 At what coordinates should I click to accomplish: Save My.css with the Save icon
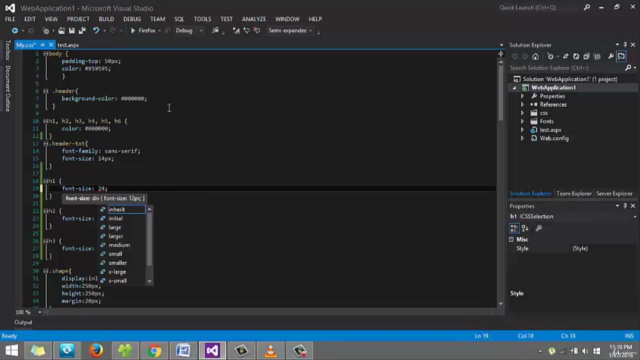(x=72, y=31)
